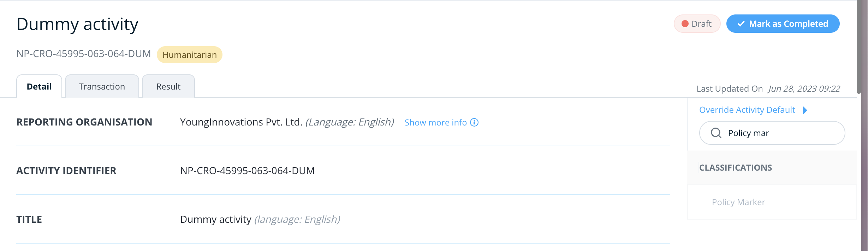Select the Detail tab
This screenshot has width=868, height=251.
(39, 86)
